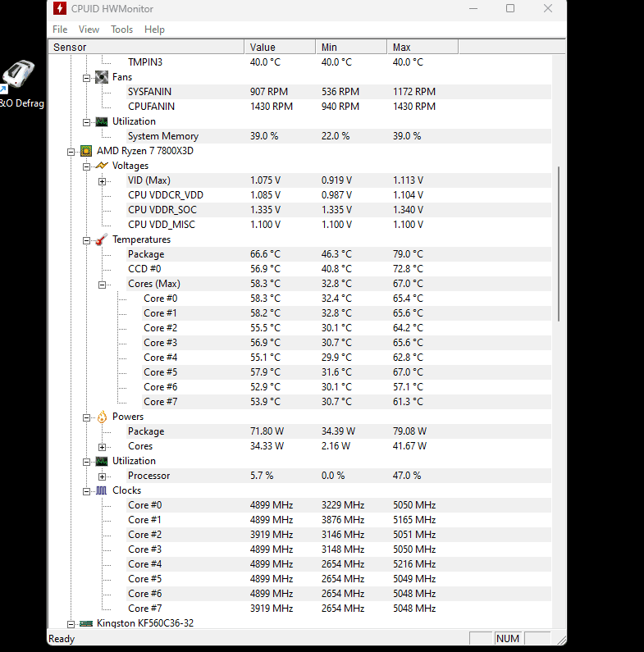Viewport: 644px width, 652px height.
Task: Click the Kingston KF560C36-32 memory module icon
Action: click(x=86, y=623)
